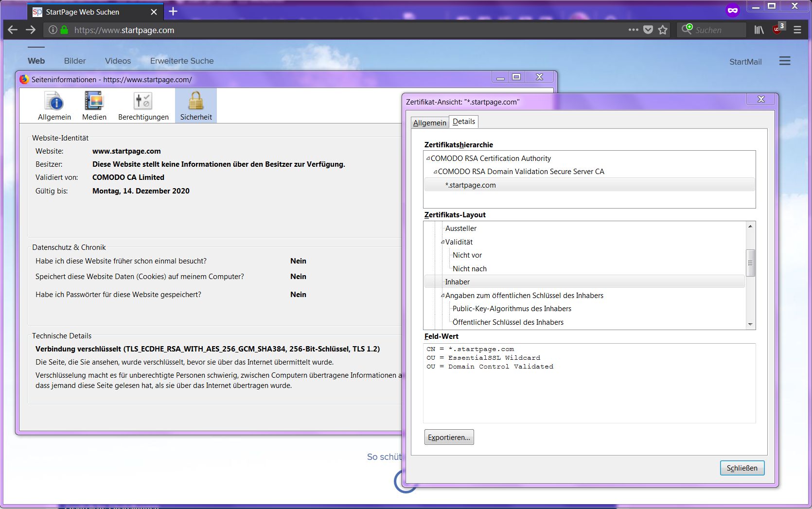Screen dimensions: 812x509
Task: Minimize the Seiteninformationen window
Action: click(x=500, y=77)
